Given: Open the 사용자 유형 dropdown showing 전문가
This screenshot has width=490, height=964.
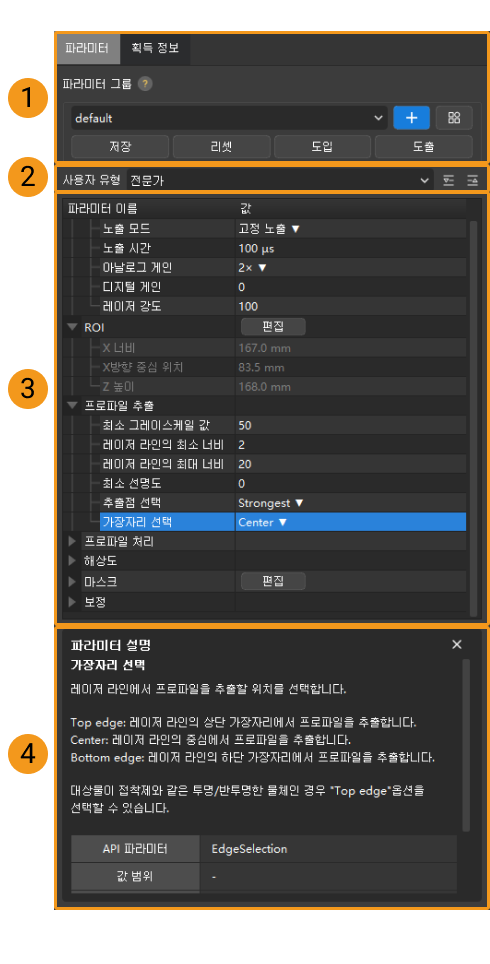Looking at the screenshot, I should pyautogui.click(x=279, y=180).
